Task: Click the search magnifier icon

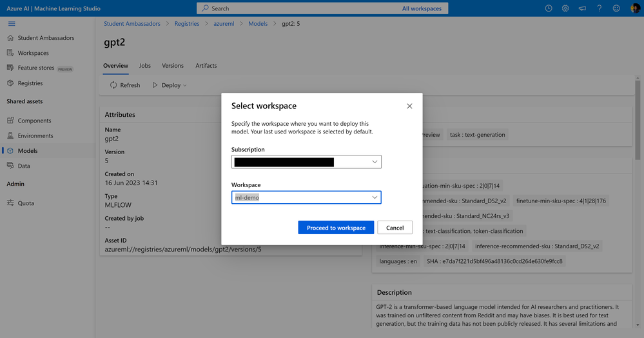Action: [205, 8]
